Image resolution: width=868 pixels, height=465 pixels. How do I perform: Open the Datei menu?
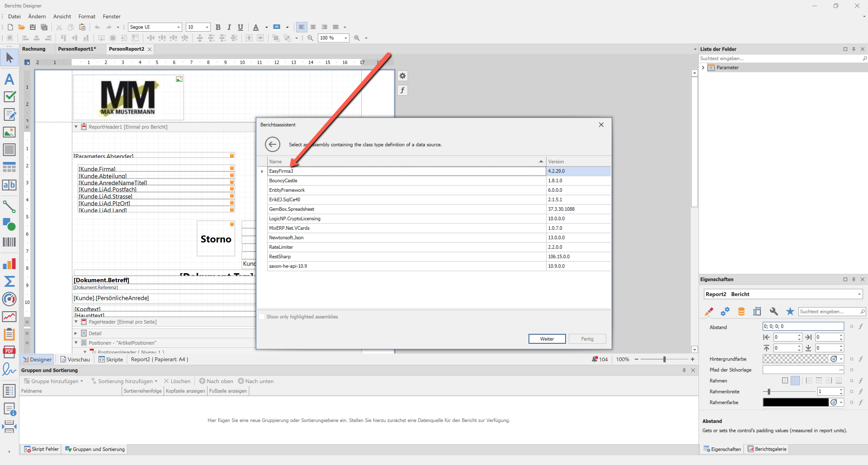(14, 16)
